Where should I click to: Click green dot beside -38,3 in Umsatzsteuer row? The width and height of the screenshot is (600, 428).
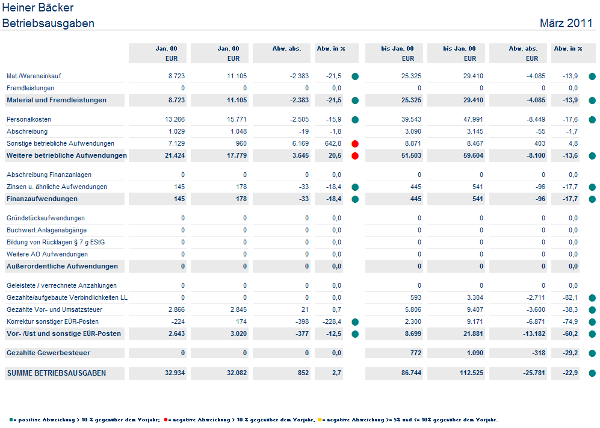point(592,310)
